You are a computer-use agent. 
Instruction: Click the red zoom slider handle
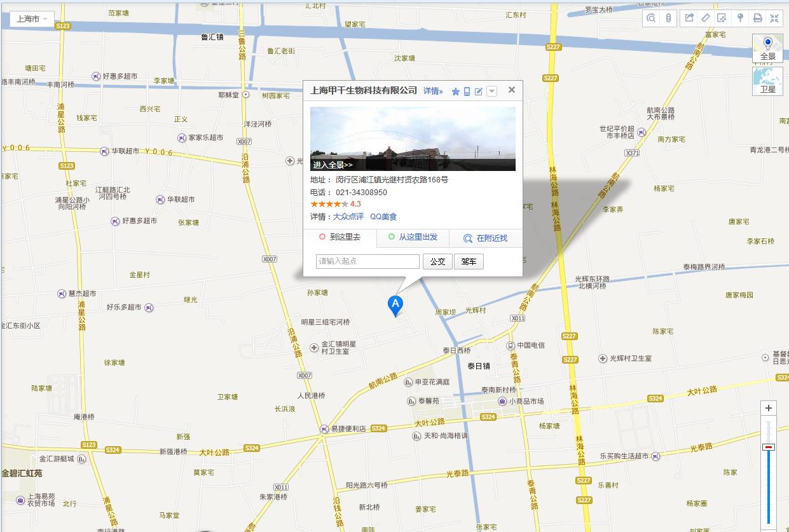(769, 447)
